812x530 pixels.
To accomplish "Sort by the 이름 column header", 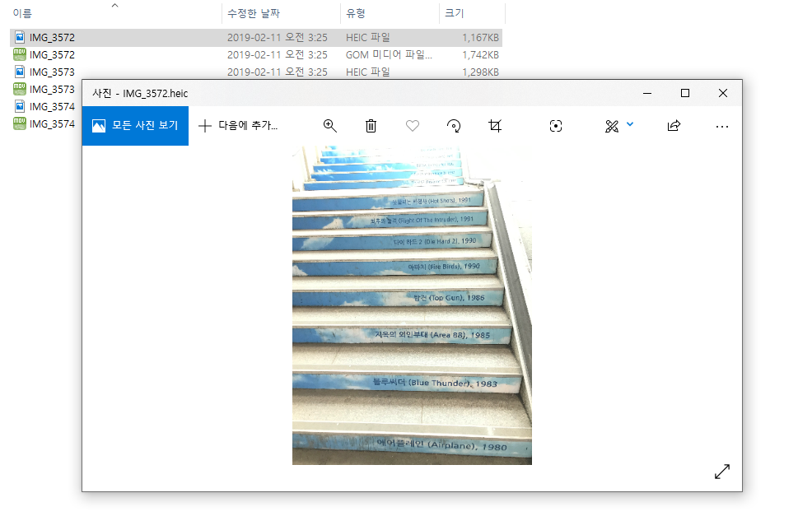I will 22,13.
